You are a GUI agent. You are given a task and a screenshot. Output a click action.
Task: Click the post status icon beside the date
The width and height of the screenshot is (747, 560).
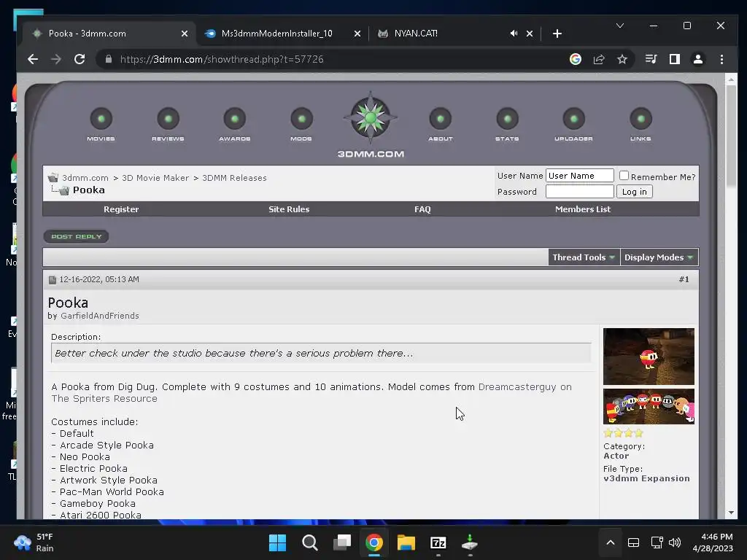53,280
